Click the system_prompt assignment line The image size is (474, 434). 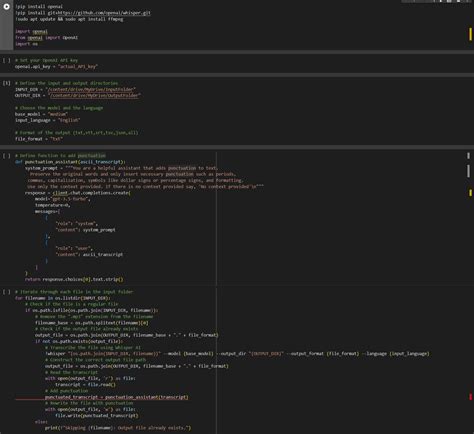[x=121, y=168]
